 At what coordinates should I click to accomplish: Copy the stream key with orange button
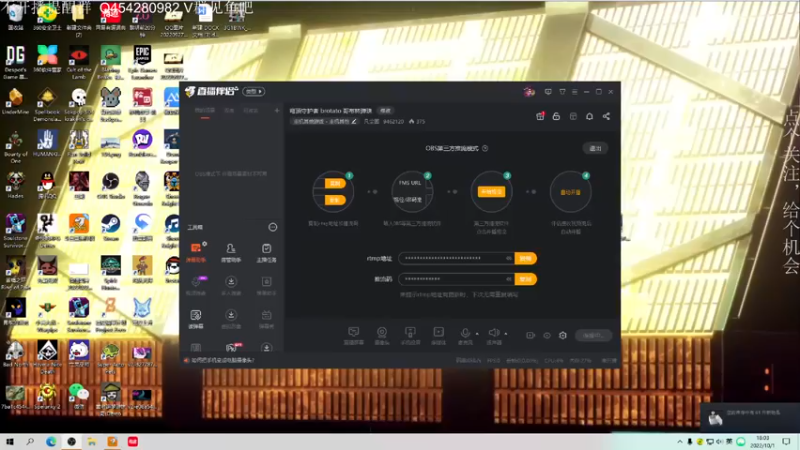(526, 279)
